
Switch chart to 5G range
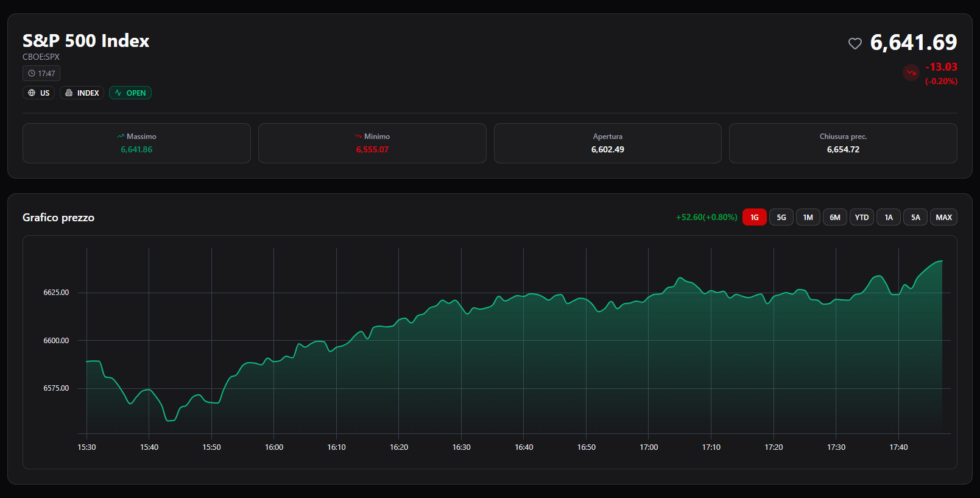coord(781,218)
